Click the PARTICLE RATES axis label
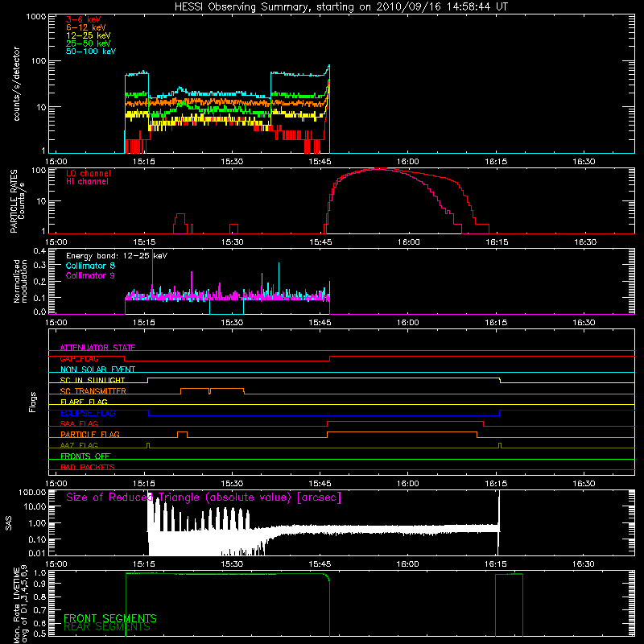Viewport: 644px width, 644px height. (14, 200)
